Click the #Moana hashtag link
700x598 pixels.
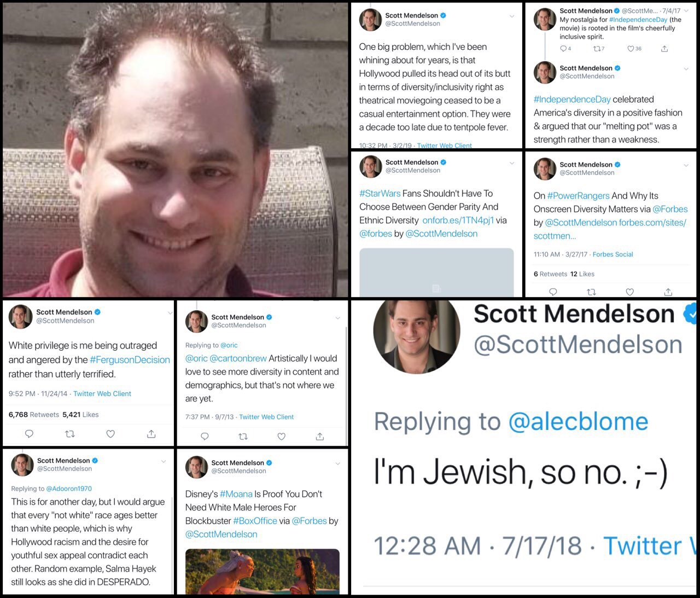point(236,494)
